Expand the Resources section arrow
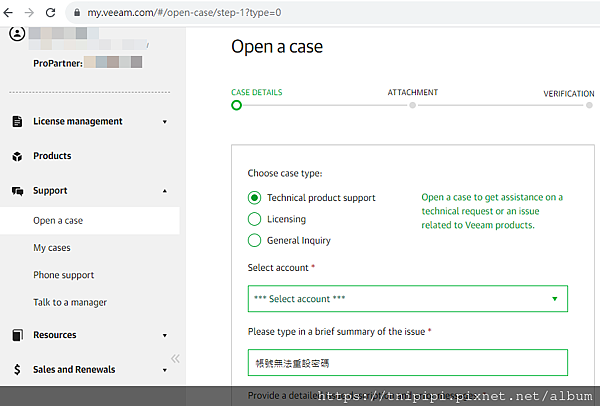 [x=165, y=336]
